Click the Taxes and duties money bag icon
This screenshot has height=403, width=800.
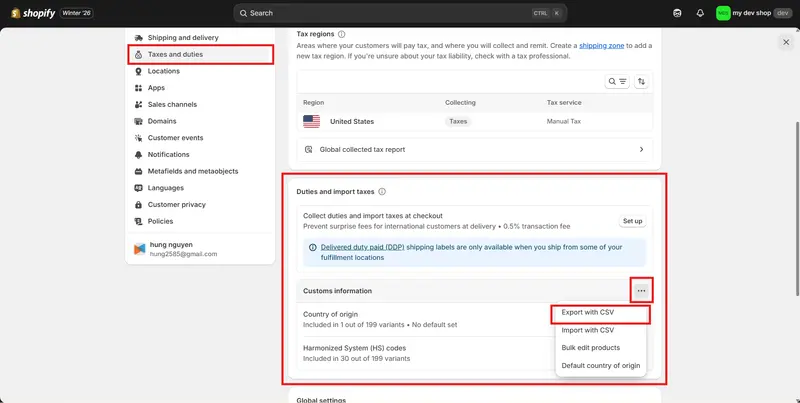click(x=138, y=55)
